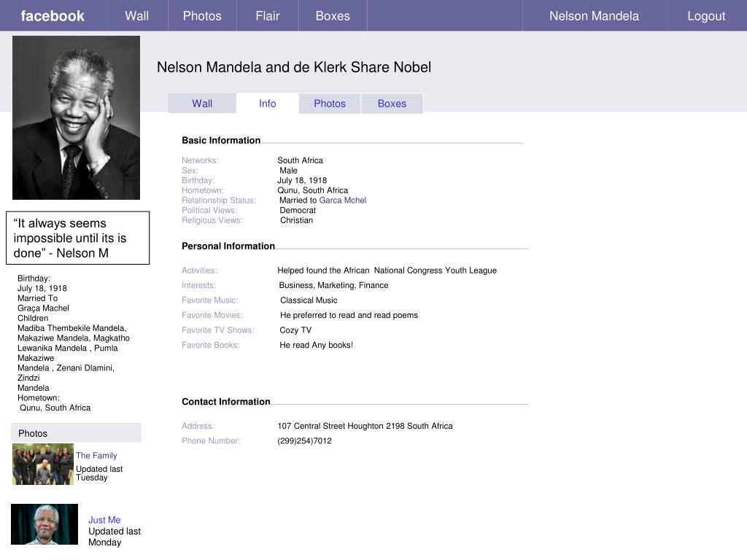Open Photos in the top navigation bar
The image size is (747, 560).
(x=202, y=16)
